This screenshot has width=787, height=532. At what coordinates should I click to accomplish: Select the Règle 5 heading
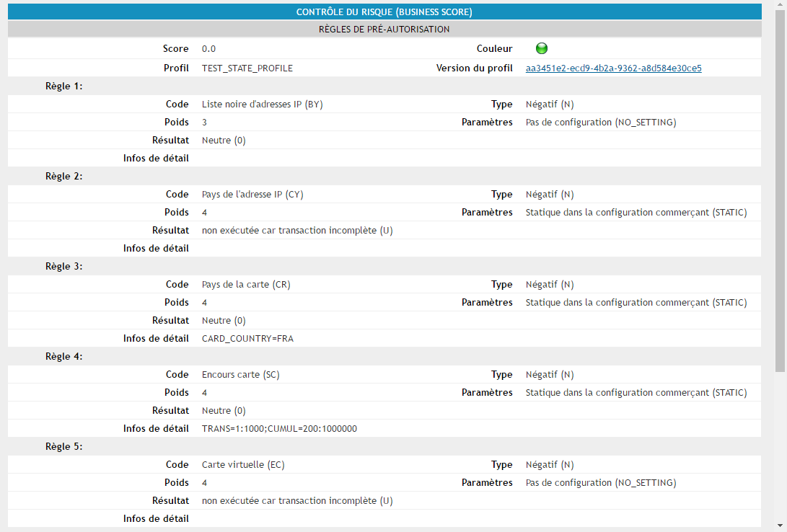pyautogui.click(x=64, y=447)
